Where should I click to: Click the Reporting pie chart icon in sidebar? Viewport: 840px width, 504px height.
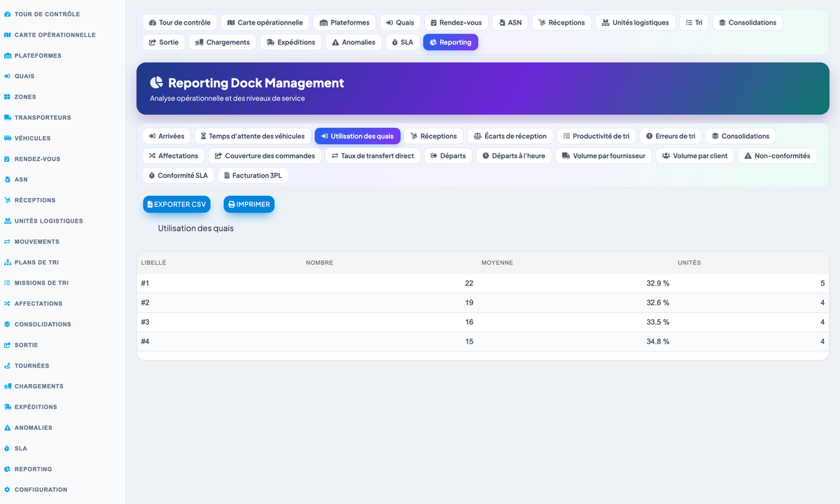point(7,469)
